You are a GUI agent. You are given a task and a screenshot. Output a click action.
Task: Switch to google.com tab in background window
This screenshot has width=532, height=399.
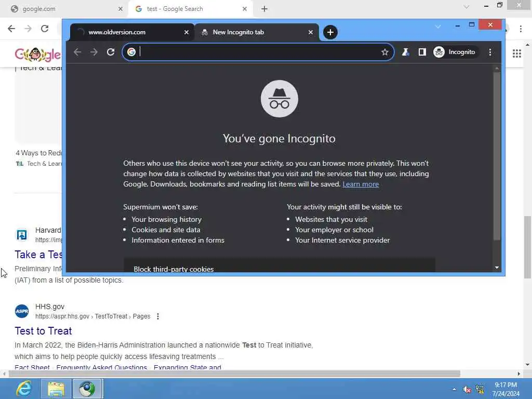coord(64,9)
